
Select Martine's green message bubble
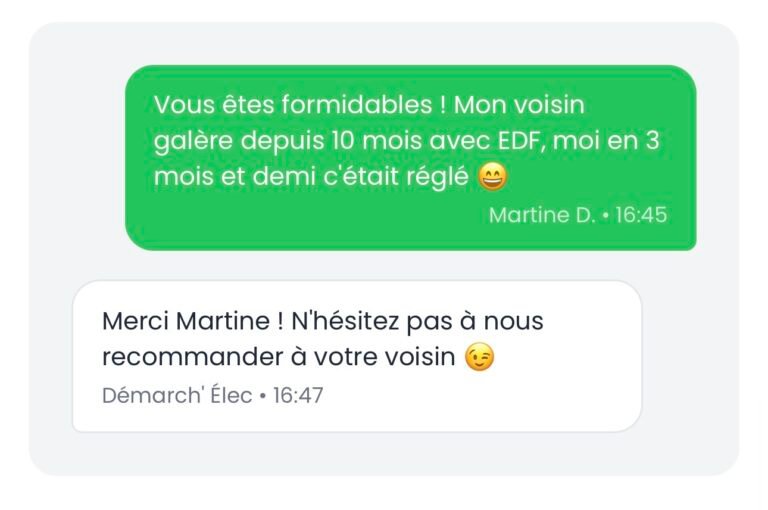pyautogui.click(x=410, y=158)
